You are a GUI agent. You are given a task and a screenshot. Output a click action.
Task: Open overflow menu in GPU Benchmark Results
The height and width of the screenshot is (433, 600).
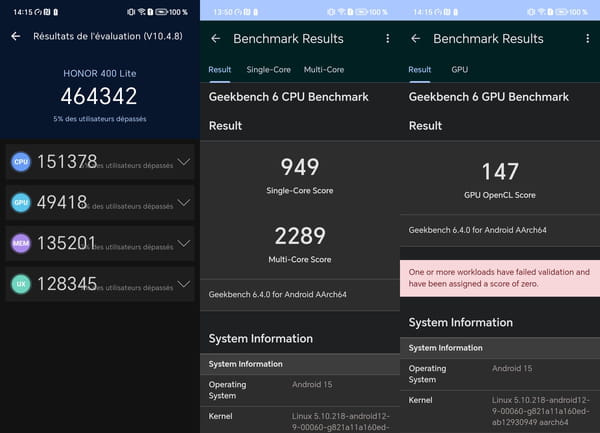click(588, 39)
